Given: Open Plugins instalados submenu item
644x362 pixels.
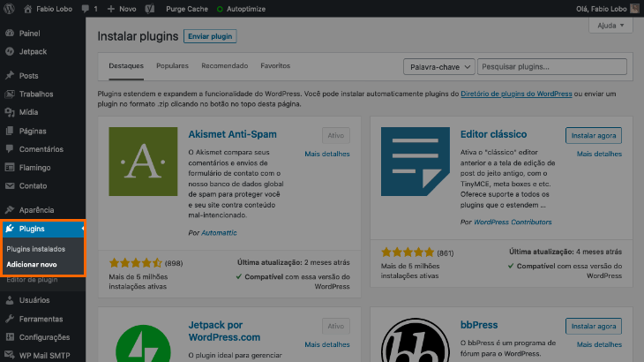Looking at the screenshot, I should tap(36, 249).
